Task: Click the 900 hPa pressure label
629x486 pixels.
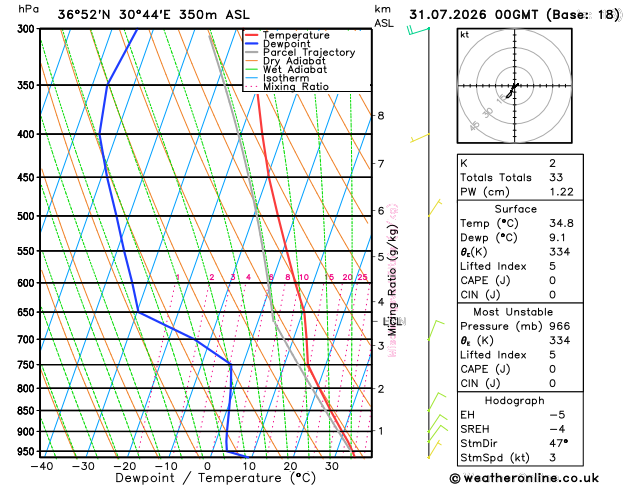Action: pos(28,432)
